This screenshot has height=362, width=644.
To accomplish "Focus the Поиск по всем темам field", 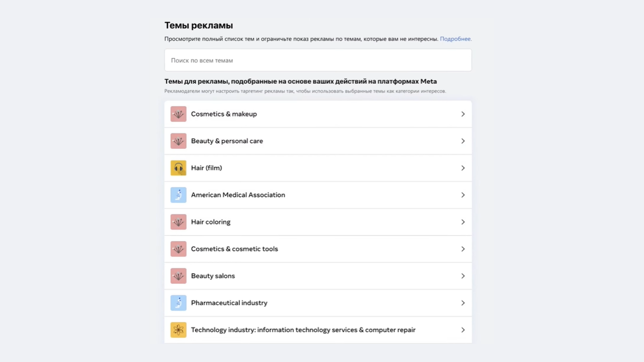I will pyautogui.click(x=318, y=60).
